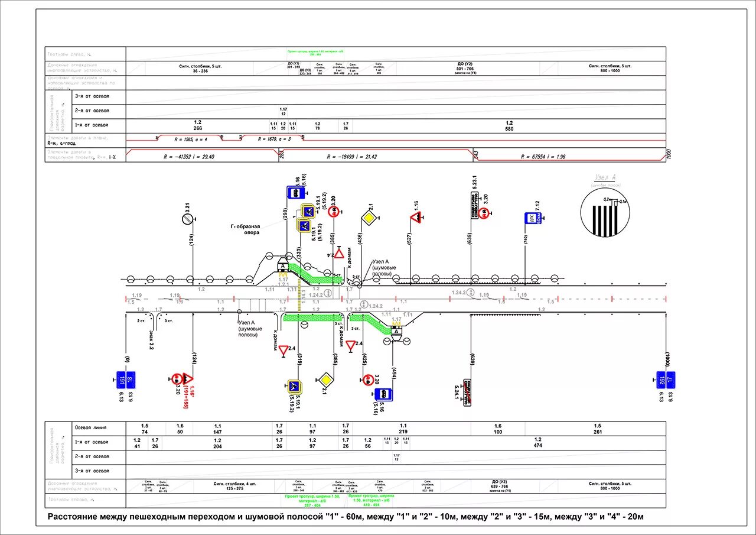Select the 3.20 sign next to the 5.23.1 sign
The width and height of the screenshot is (756, 535).
483,212
